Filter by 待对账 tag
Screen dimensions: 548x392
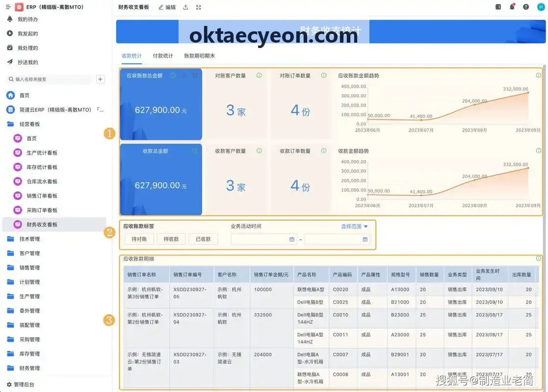tap(139, 239)
